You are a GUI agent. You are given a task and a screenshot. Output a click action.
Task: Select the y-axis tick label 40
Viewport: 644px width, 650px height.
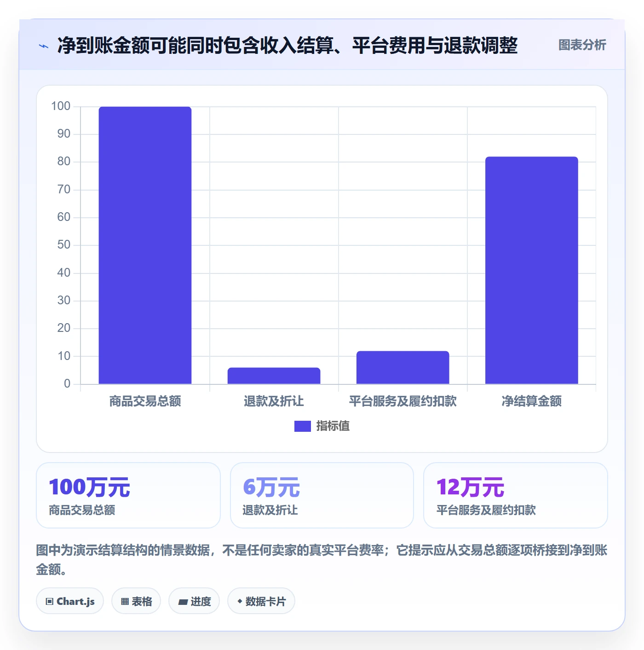64,273
